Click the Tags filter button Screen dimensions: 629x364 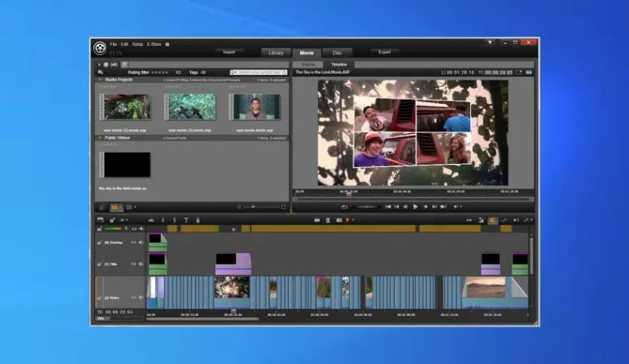coord(197,72)
